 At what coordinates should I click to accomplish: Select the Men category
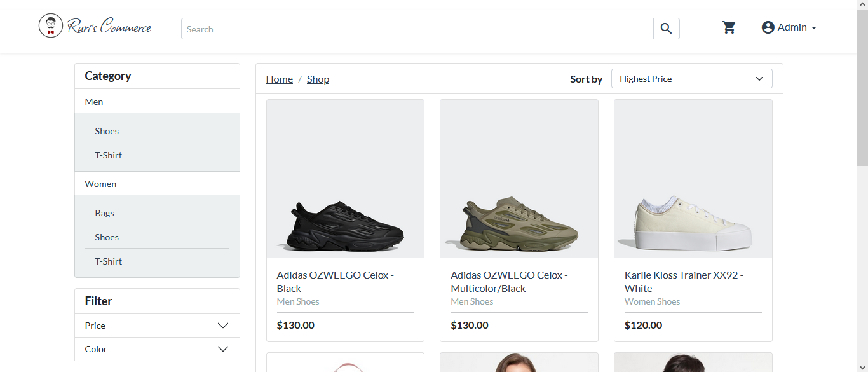[94, 101]
